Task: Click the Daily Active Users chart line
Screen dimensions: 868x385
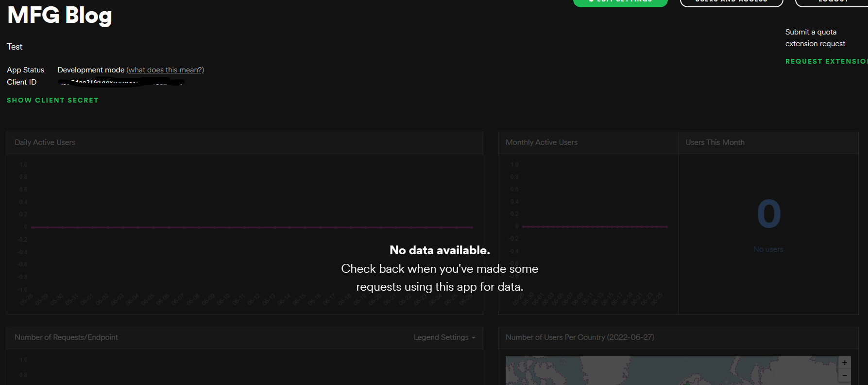Action: pyautogui.click(x=252, y=227)
